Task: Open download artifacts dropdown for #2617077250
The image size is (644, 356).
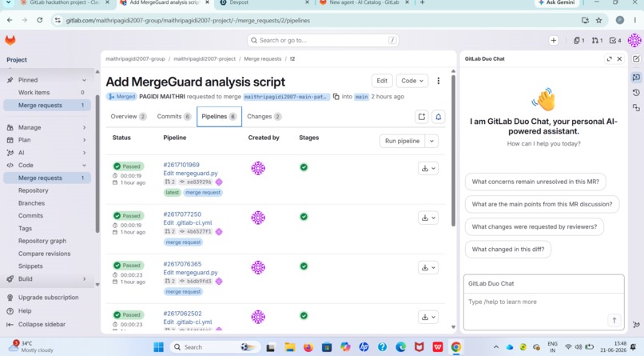Action: click(428, 218)
